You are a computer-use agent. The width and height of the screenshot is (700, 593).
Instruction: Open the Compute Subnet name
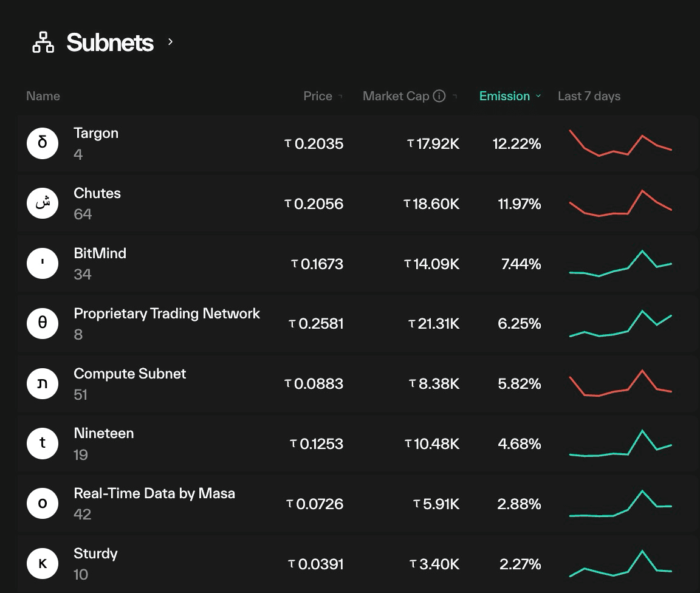pos(129,374)
